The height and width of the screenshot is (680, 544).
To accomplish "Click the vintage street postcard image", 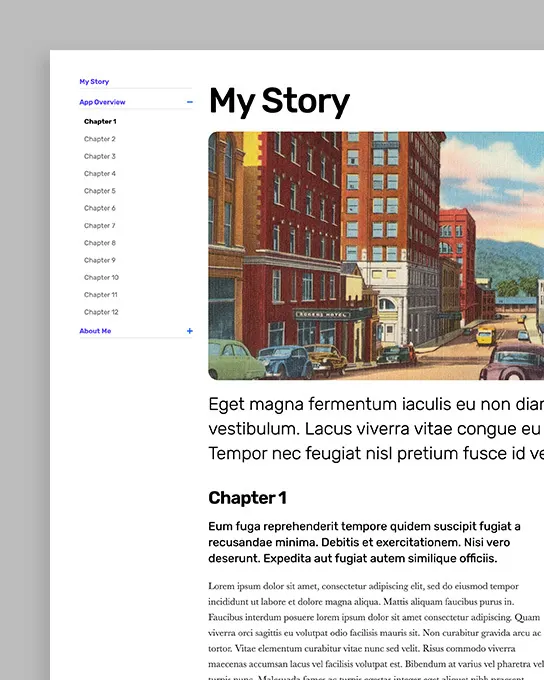I will click(x=376, y=256).
